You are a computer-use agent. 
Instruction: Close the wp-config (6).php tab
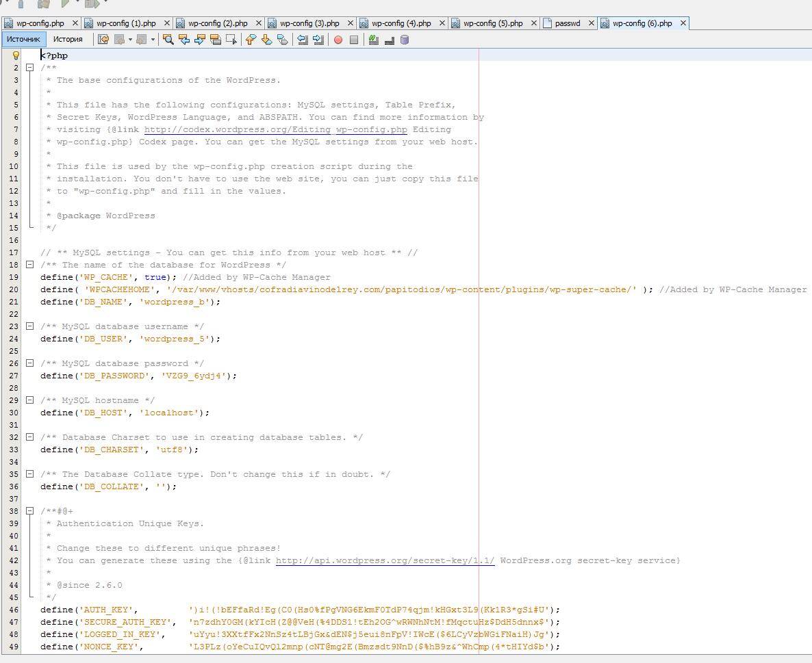(683, 23)
